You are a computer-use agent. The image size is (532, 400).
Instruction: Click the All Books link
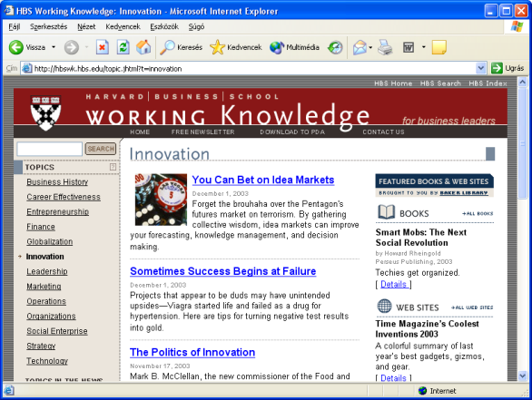point(478,213)
